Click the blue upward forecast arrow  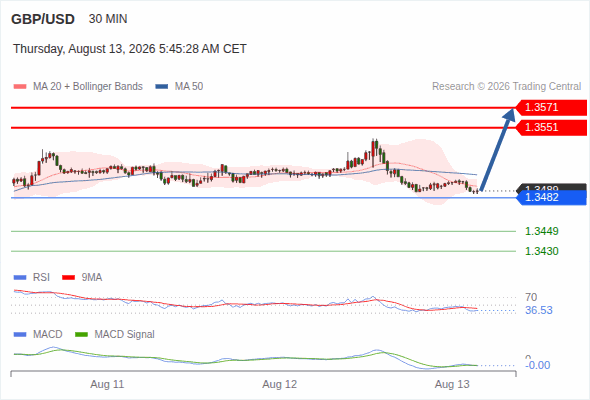497,150
